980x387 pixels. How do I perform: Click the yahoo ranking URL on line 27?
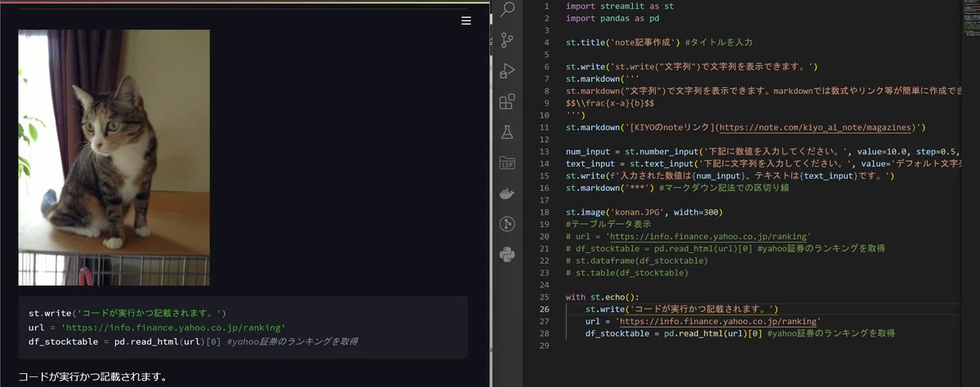click(x=719, y=322)
